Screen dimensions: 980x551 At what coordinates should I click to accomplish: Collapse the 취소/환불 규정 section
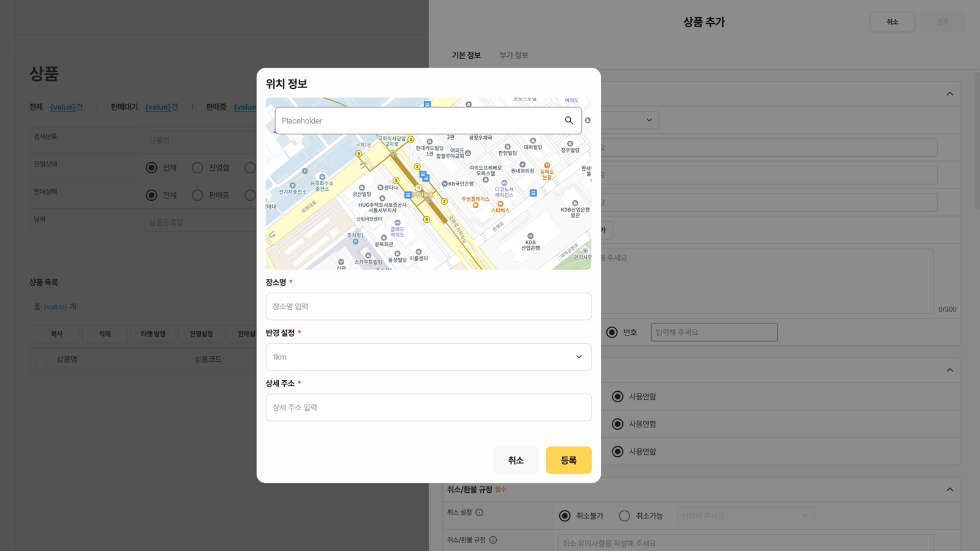point(950,490)
